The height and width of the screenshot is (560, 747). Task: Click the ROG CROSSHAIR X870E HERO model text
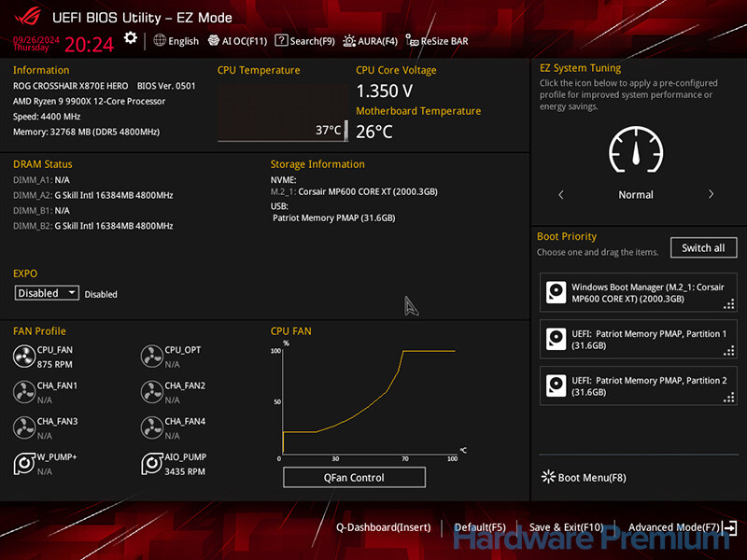(x=71, y=86)
